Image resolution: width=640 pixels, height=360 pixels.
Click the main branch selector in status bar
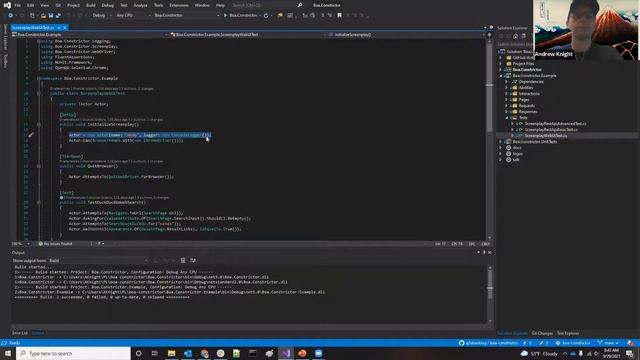click(608, 343)
